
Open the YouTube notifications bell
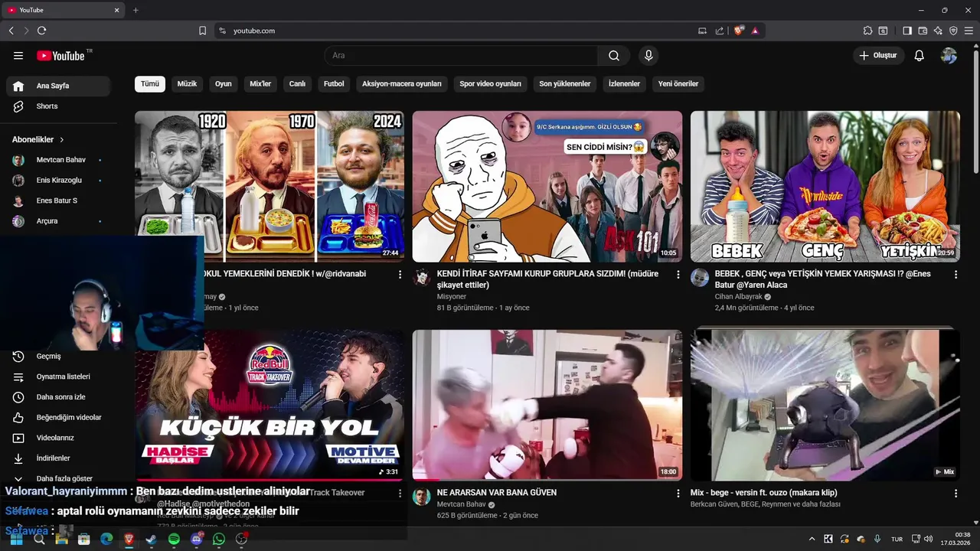tap(920, 56)
